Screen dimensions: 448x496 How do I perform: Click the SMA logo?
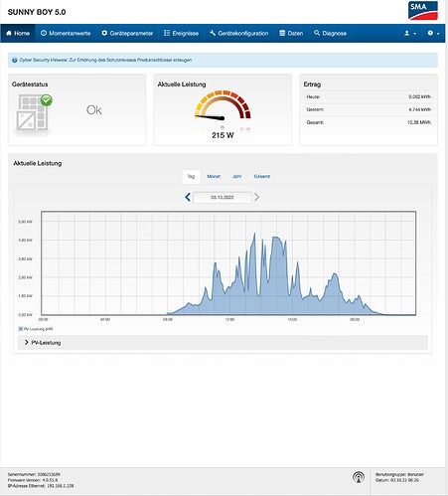coord(423,11)
